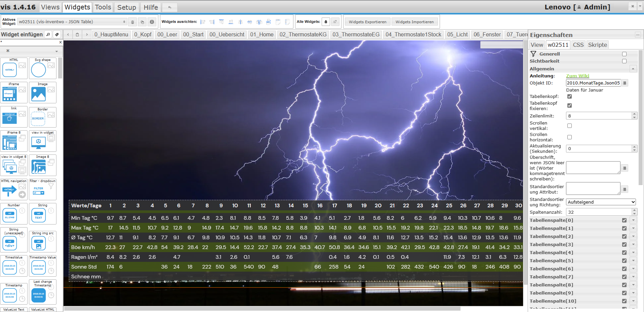Uncheck the Tabellenkopf checkbox
The image size is (644, 312).
coord(569,97)
